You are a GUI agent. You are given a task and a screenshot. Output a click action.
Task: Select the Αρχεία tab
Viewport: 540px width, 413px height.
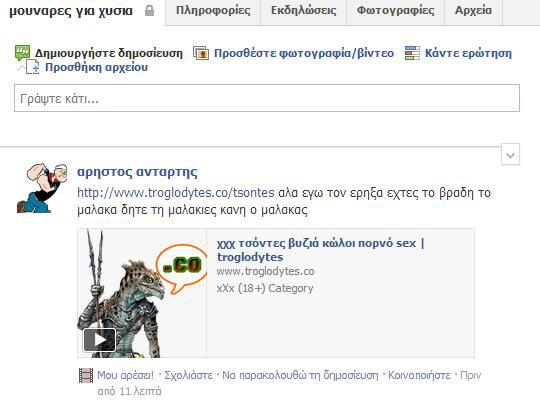tap(474, 11)
